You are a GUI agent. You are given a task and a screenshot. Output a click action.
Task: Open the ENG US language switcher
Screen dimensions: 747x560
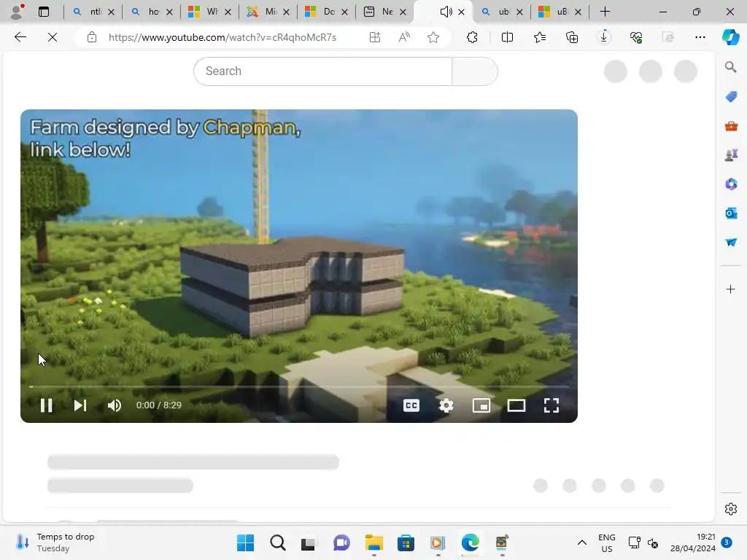tap(606, 542)
